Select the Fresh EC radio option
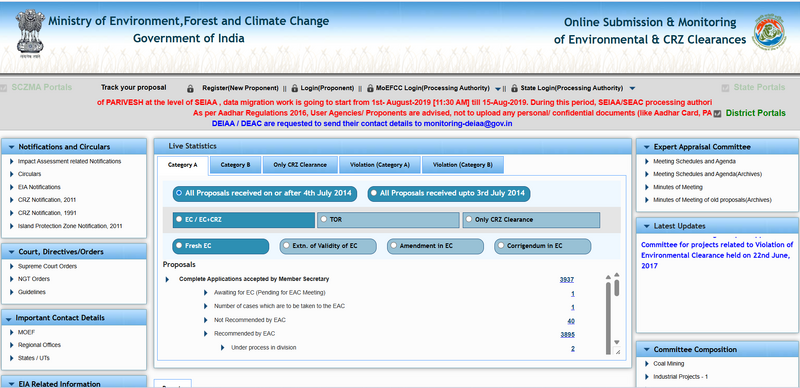 (x=179, y=246)
